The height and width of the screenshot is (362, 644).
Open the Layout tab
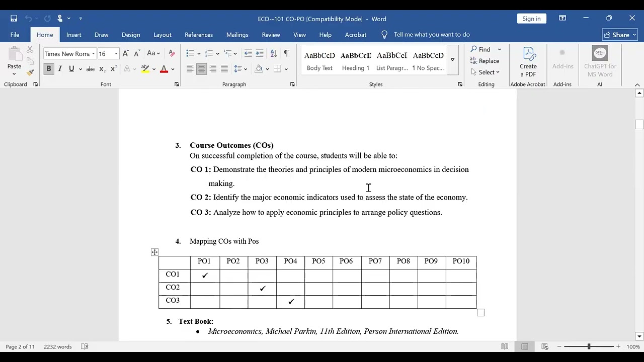coord(163,35)
